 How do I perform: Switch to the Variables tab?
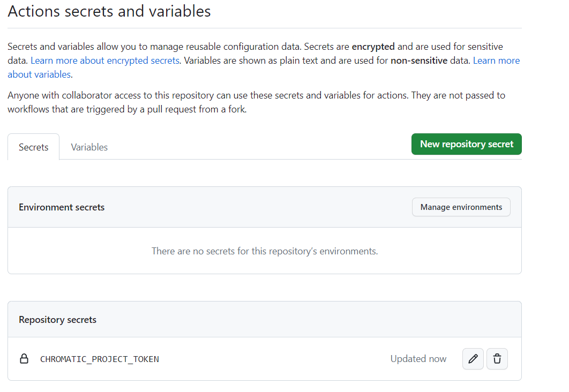[89, 147]
